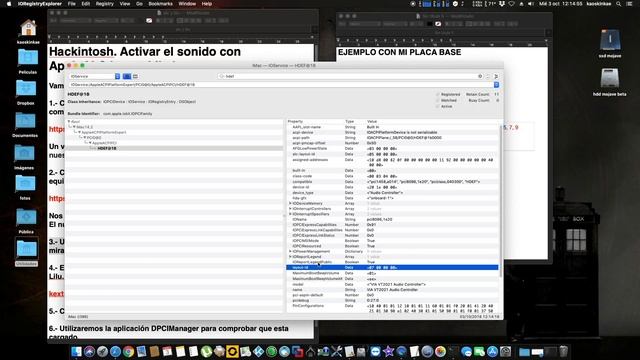Switch to the second view mode button
This screenshot has width=640, height=360.
coord(136,76)
